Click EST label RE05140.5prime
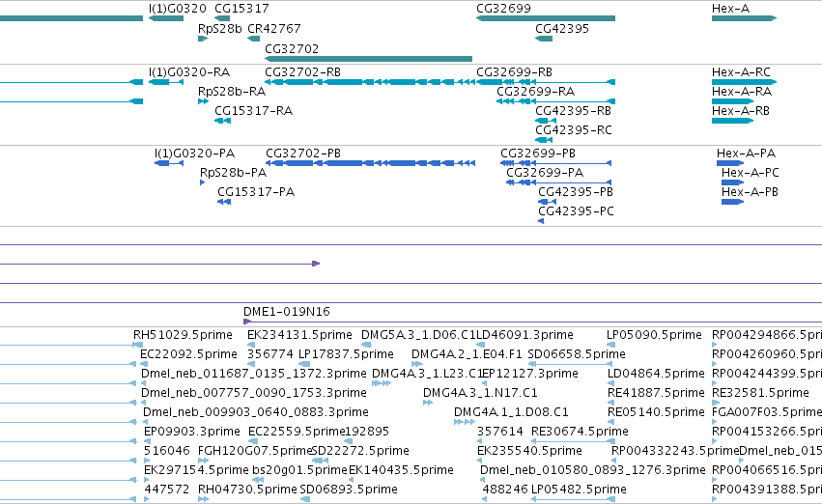Screen dimensions: 822x504 tap(656, 411)
